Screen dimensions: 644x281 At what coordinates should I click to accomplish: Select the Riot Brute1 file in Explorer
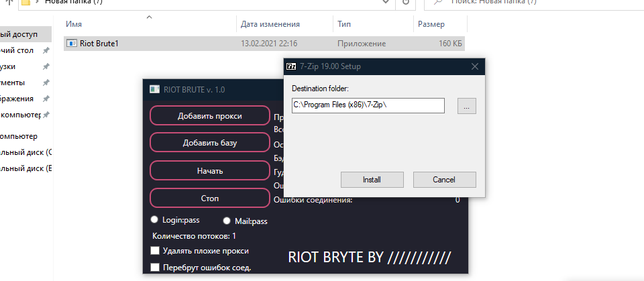264,43
